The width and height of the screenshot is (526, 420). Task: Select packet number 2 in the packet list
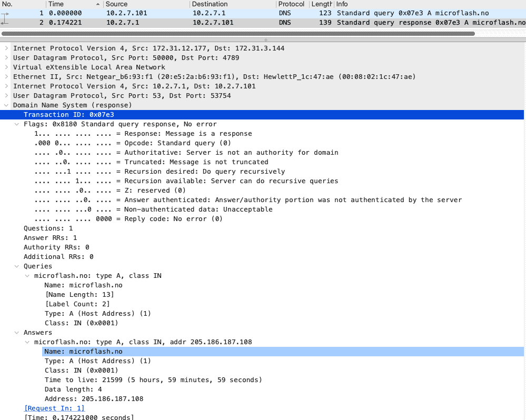[158, 22]
